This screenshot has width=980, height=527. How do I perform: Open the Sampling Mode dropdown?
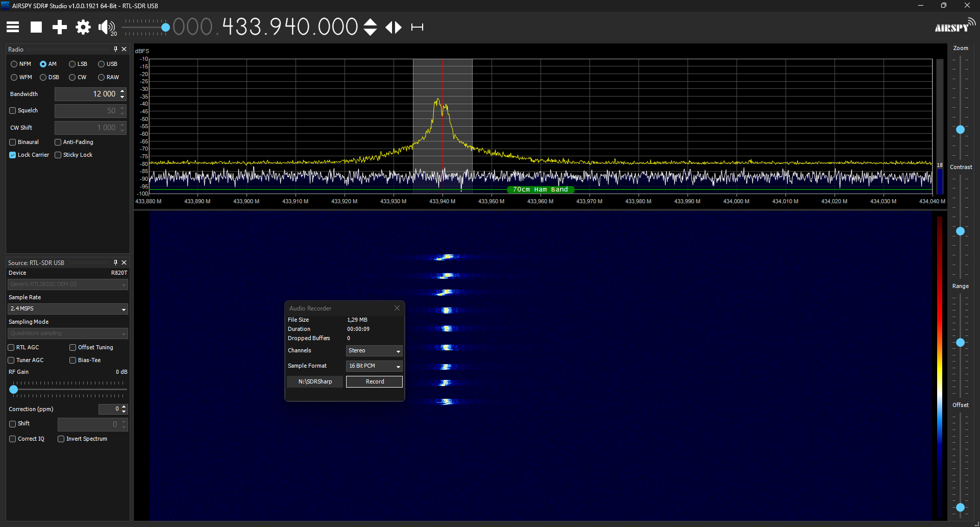pos(68,333)
